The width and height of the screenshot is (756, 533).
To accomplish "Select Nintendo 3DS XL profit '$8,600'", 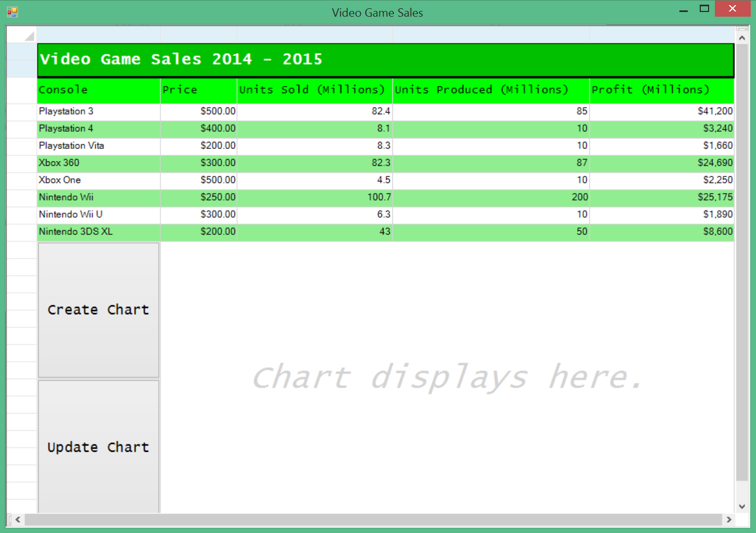I will pos(662,232).
